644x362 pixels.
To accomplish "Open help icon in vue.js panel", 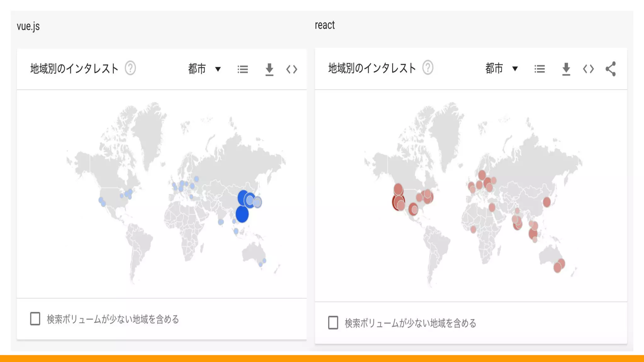I will coord(130,68).
